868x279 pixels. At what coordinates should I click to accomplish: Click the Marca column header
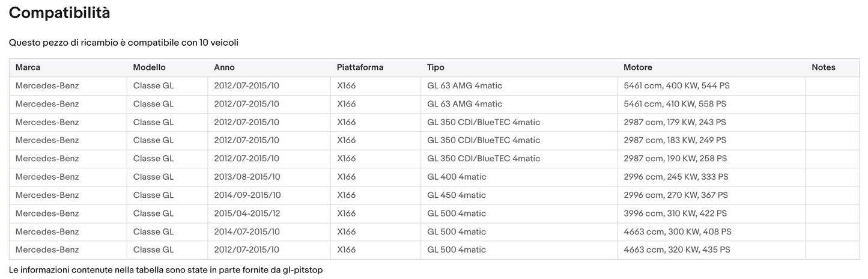(x=28, y=67)
